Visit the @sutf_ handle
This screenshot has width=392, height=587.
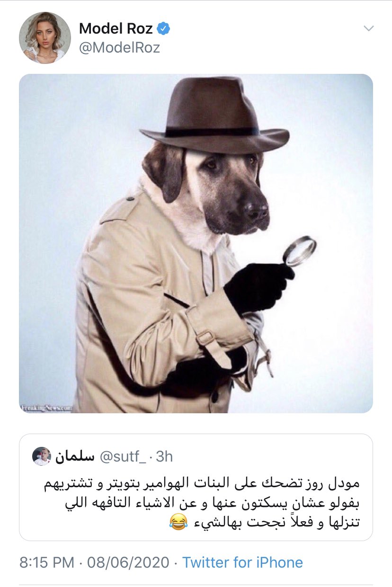(x=123, y=456)
